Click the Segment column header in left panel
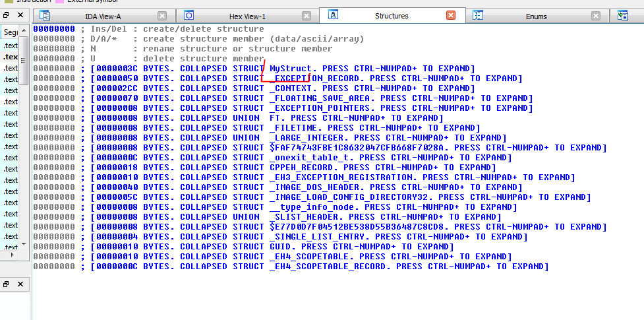The width and height of the screenshot is (644, 320). (11, 32)
